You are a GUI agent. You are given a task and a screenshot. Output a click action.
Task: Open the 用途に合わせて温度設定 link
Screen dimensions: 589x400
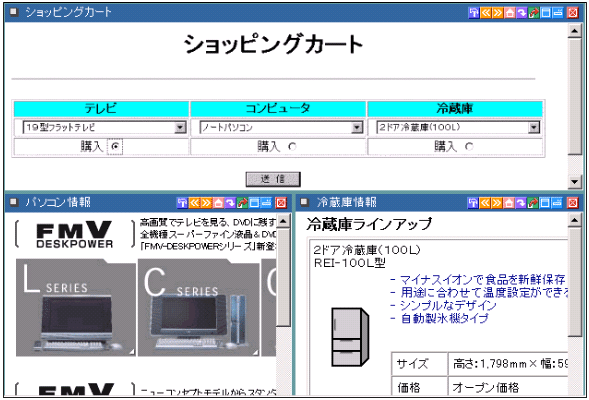point(484,292)
